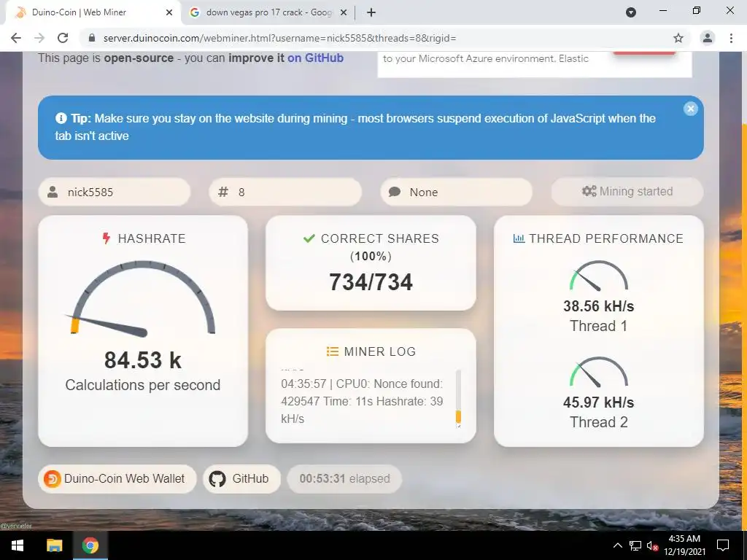747x560 pixels.
Task: Click the 00:53:31 elapsed timer
Action: [344, 478]
